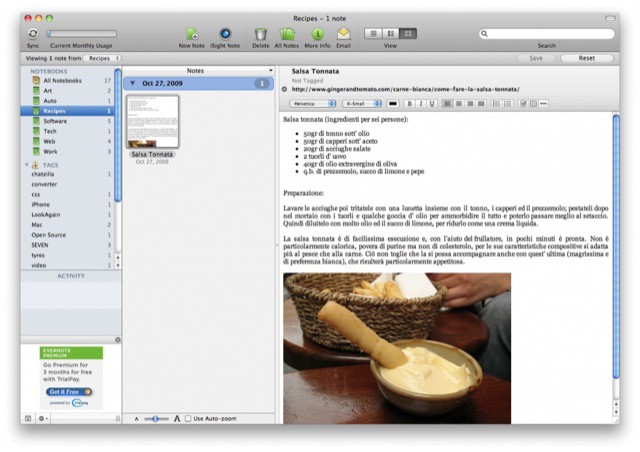This screenshot has height=452, width=640.
Task: Click the Salsa Tonnata note title field
Action: (315, 71)
